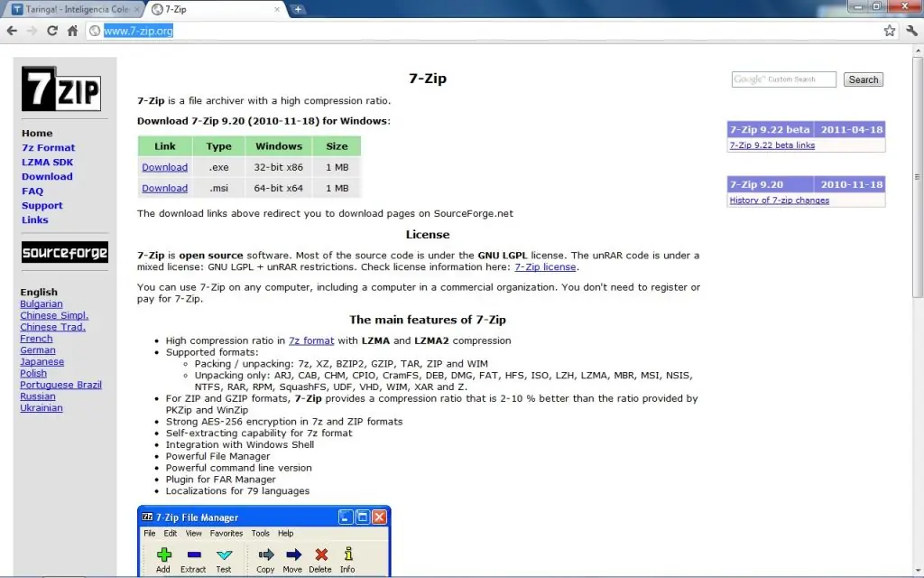Open the Support sidebar link
The image size is (924, 578).
[x=42, y=205]
